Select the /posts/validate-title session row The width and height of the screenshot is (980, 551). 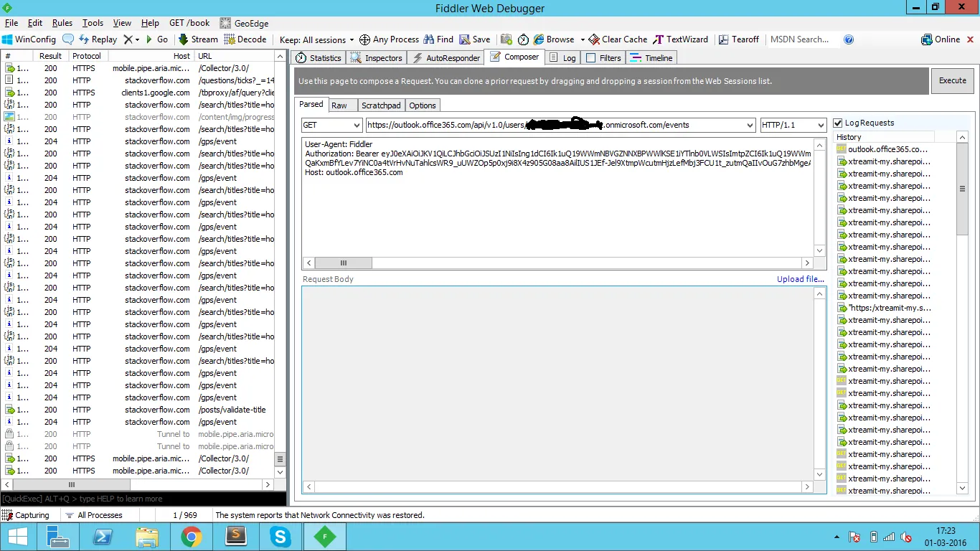click(x=139, y=410)
